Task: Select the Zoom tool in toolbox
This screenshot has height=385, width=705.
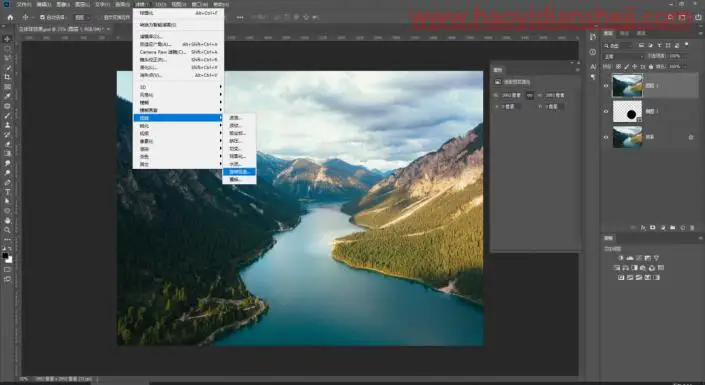Action: coord(7,230)
